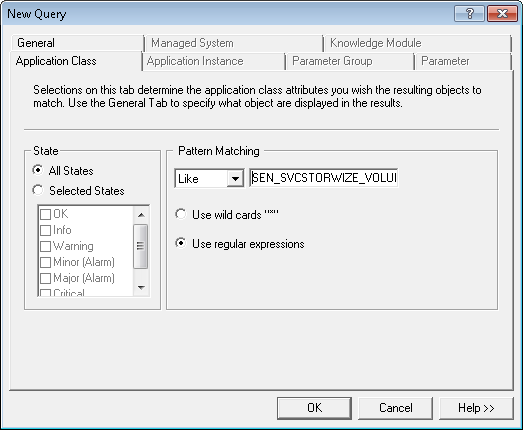Select Use wild cards radio button
Screen dimensions: 523x430
click(180, 214)
